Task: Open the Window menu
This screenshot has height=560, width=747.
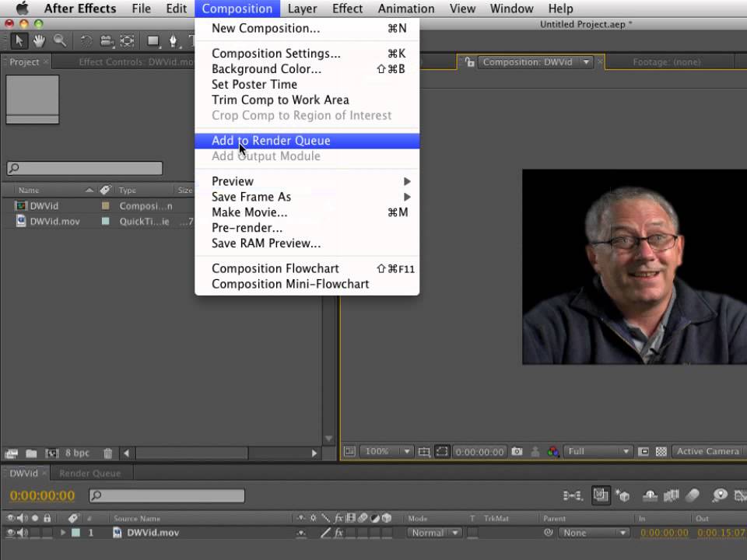Action: tap(512, 9)
